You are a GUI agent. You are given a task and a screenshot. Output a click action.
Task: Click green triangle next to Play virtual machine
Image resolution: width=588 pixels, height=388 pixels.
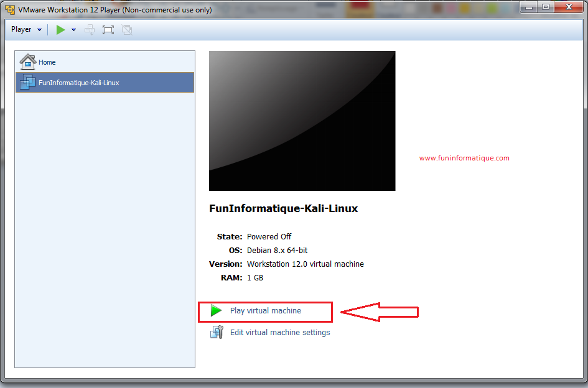point(216,311)
